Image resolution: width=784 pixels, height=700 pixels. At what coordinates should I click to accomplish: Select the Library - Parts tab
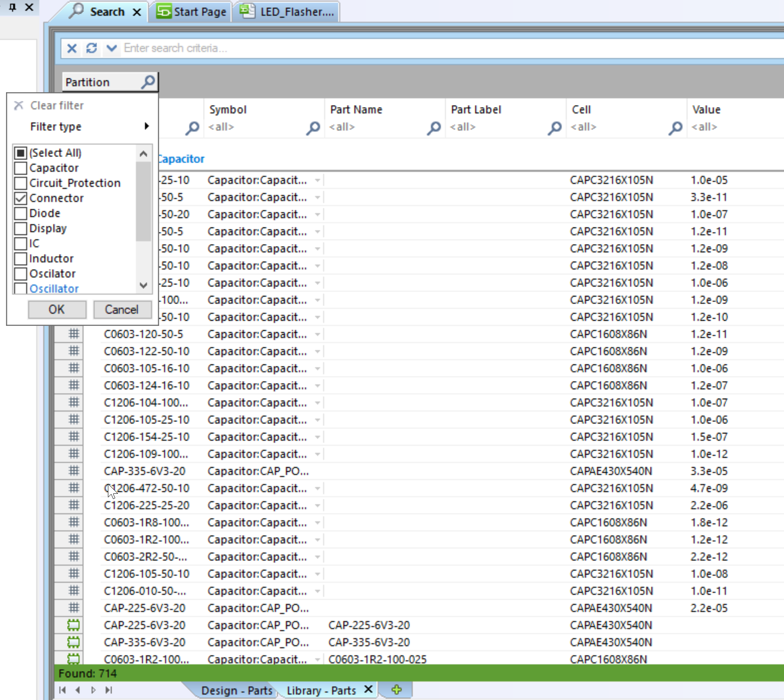click(x=321, y=690)
